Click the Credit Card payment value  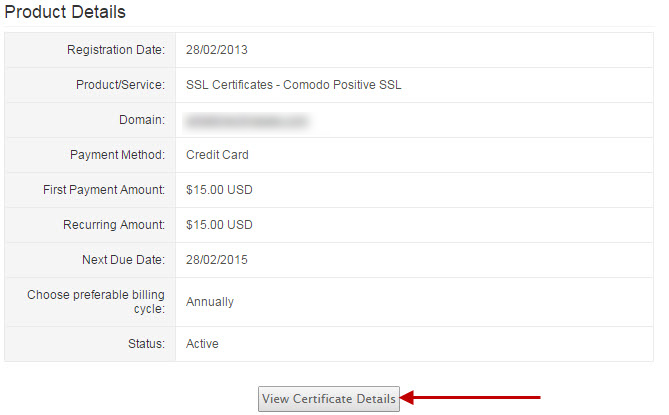[x=217, y=155]
